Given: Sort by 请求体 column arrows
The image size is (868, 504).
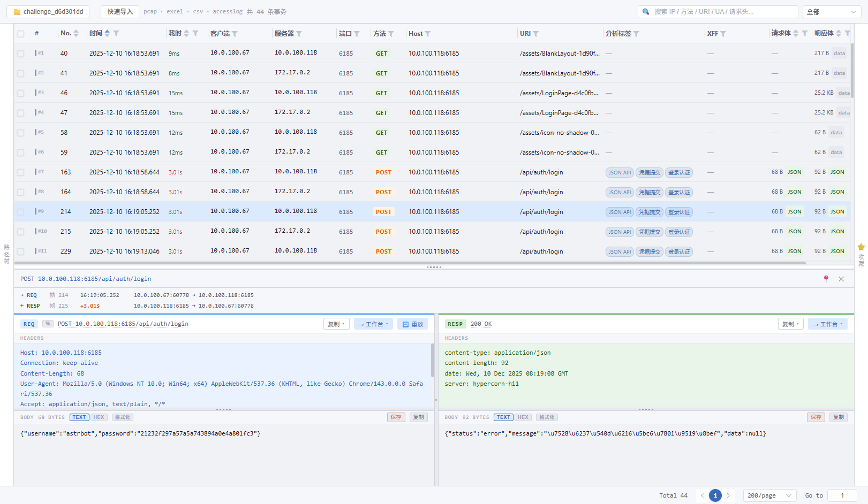Looking at the screenshot, I should (x=796, y=33).
